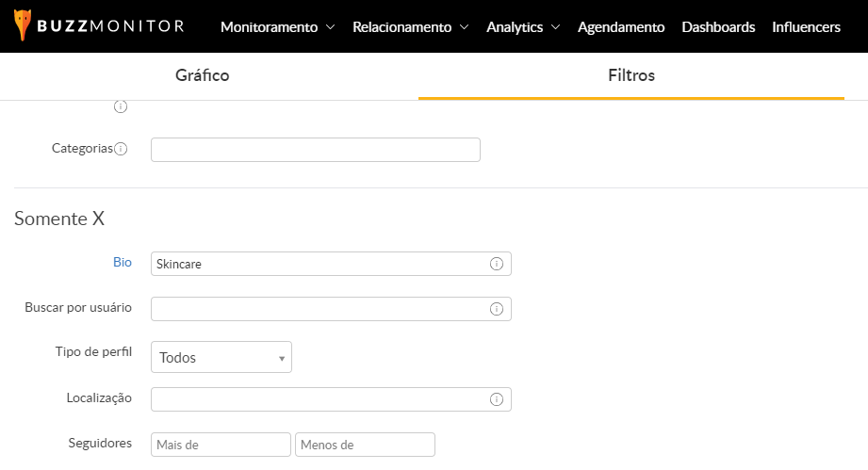The height and width of the screenshot is (470, 868).
Task: Click info icon inside Bio field
Action: [497, 264]
